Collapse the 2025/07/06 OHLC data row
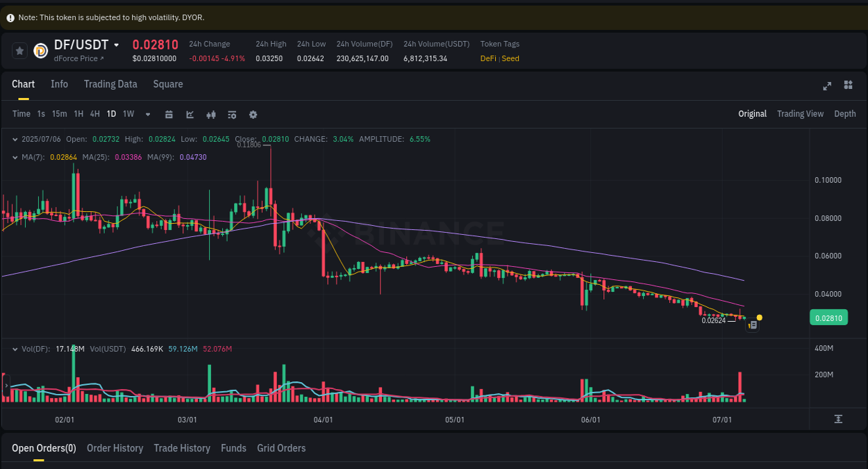868x469 pixels. (15, 139)
